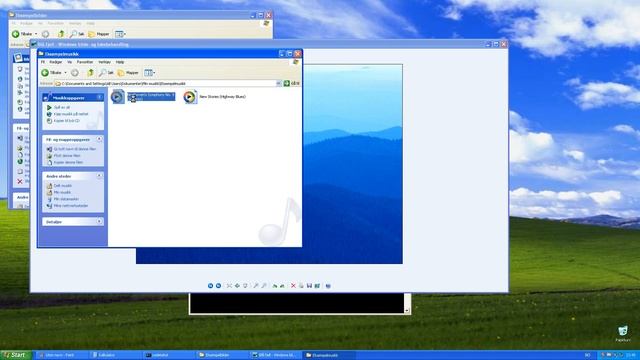
Task: Go up one folder in Eksempelbilder window
Action: pos(61,34)
